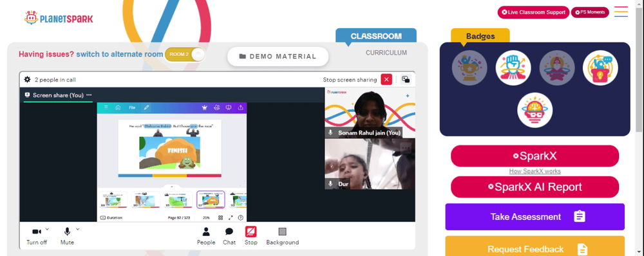Mute the microphone
This screenshot has width=644, height=256.
67,236
